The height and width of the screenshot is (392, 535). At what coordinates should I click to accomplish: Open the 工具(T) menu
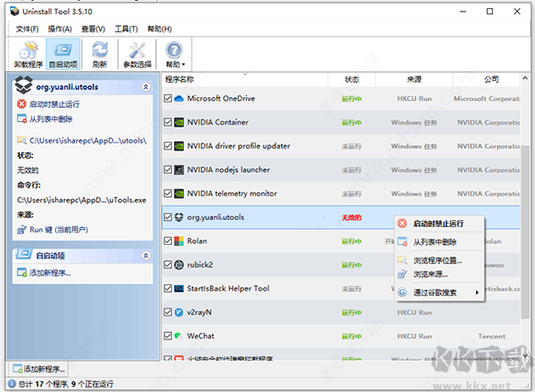click(x=126, y=29)
